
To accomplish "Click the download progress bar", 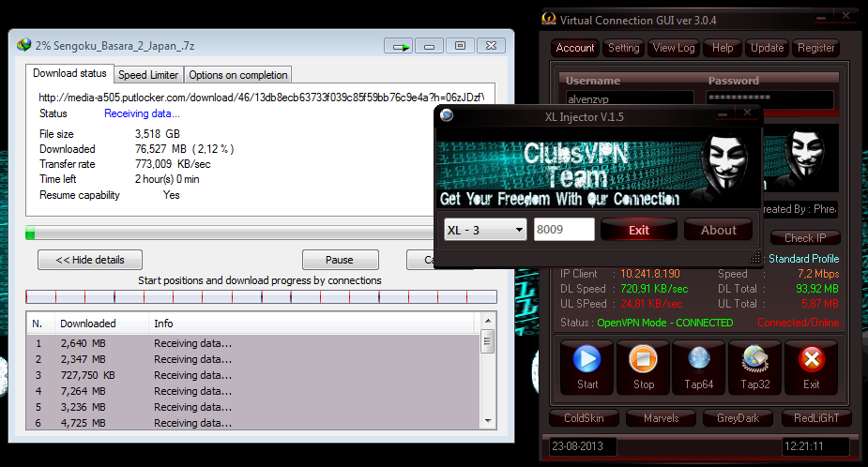I will (230, 233).
